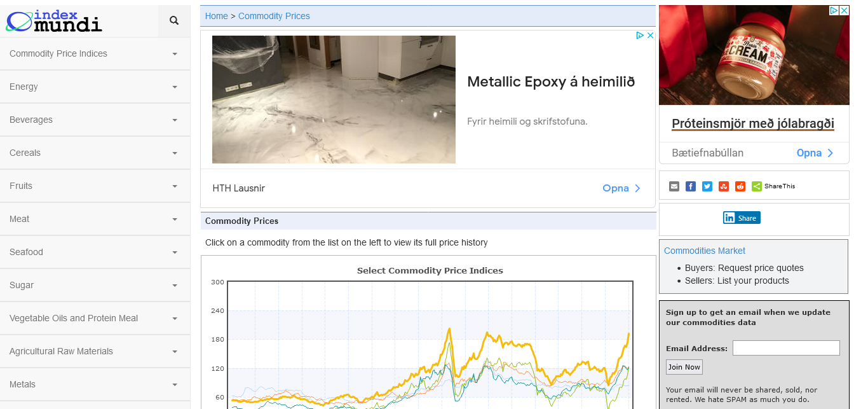This screenshot has width=868, height=409.
Task: Open the green ShareThis icon
Action: 757,186
